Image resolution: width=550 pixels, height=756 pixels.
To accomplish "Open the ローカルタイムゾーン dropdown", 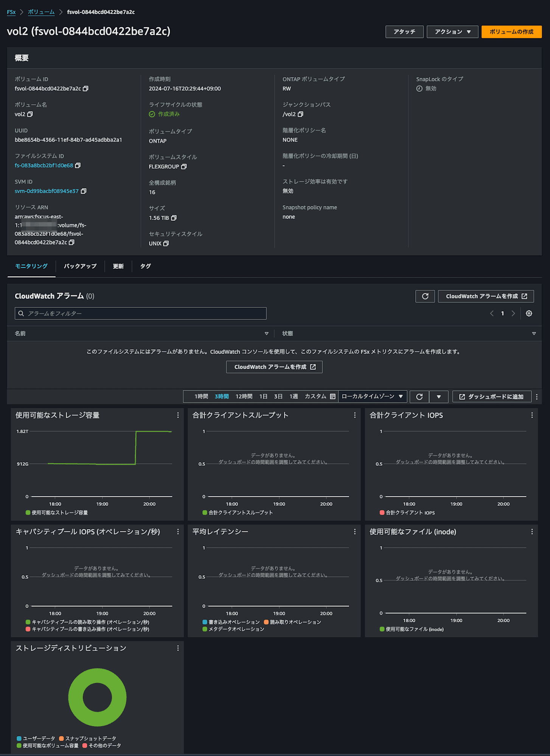I will point(373,397).
